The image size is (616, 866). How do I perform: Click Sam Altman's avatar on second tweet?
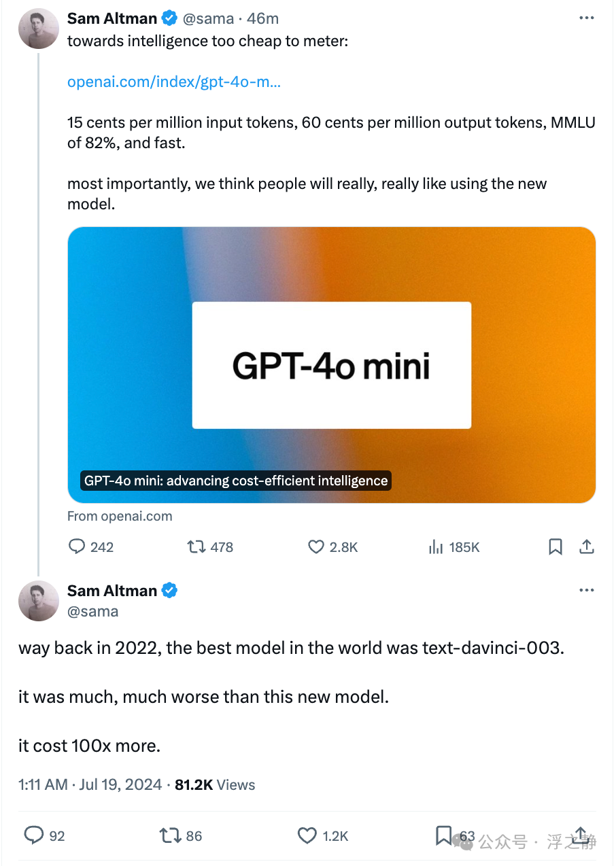click(38, 601)
